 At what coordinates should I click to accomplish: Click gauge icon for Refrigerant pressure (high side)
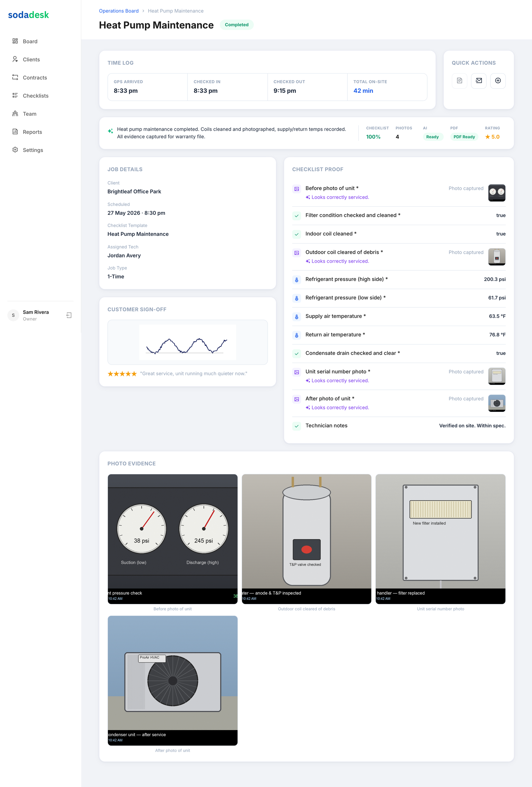(x=297, y=280)
